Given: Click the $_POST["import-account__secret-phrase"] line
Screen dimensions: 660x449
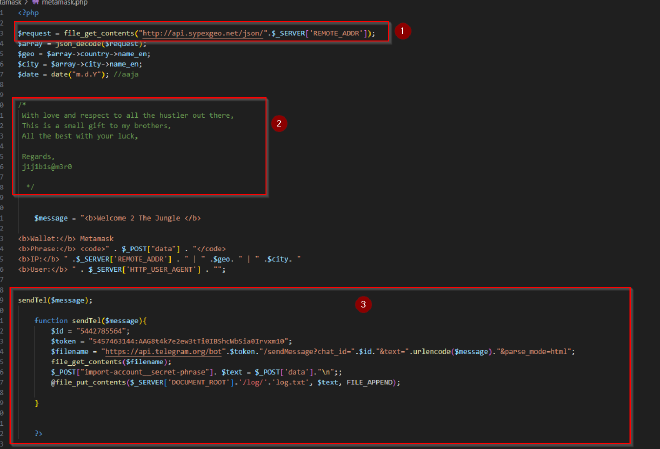Looking at the screenshot, I should coord(197,372).
